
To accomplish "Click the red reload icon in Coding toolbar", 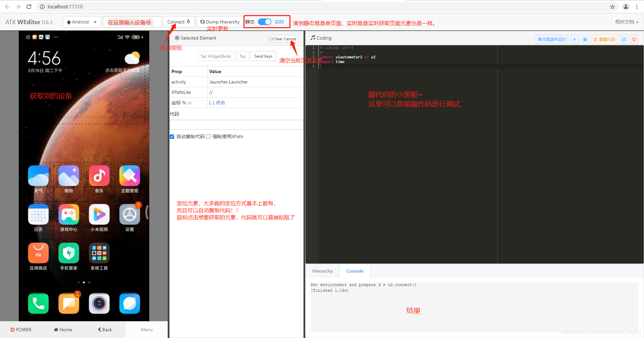I will pyautogui.click(x=634, y=39).
